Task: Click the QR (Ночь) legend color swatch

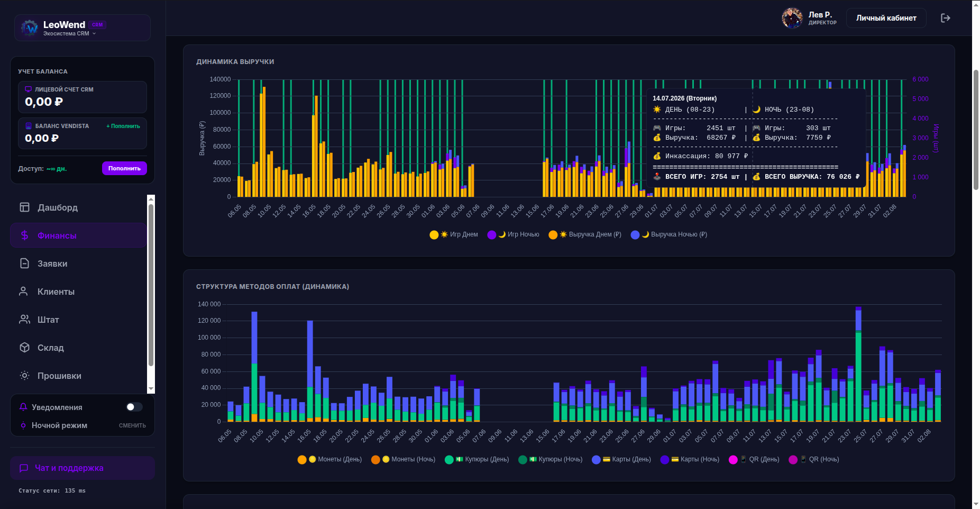Action: pos(793,460)
